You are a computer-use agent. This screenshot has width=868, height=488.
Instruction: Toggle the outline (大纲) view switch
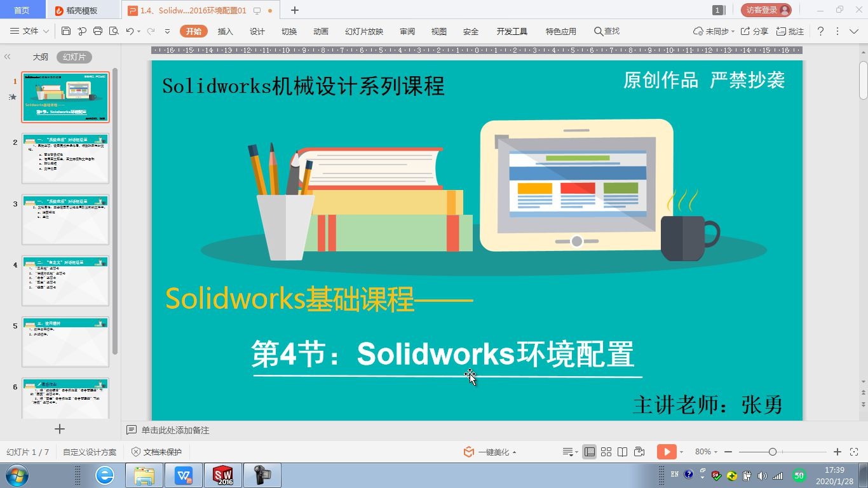(x=39, y=57)
